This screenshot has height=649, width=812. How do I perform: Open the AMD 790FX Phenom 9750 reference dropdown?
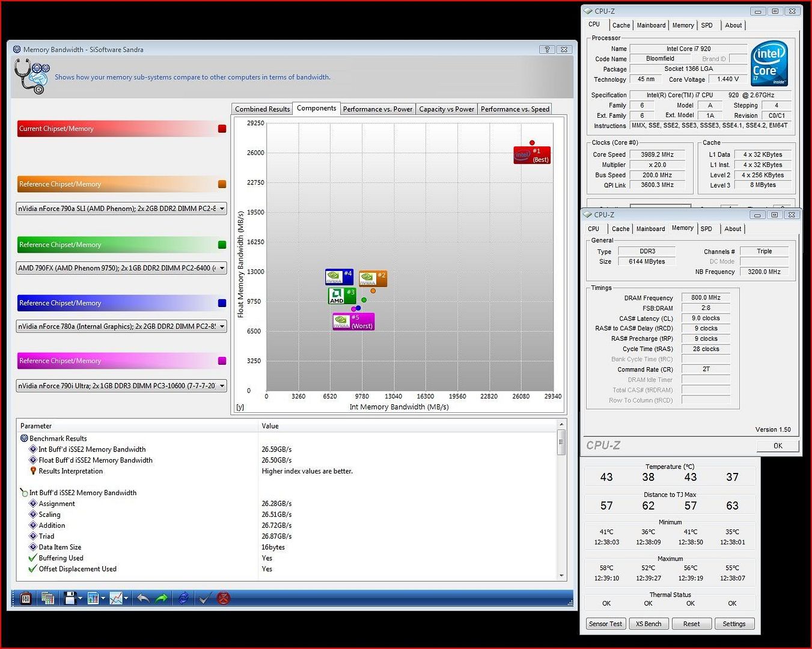121,268
